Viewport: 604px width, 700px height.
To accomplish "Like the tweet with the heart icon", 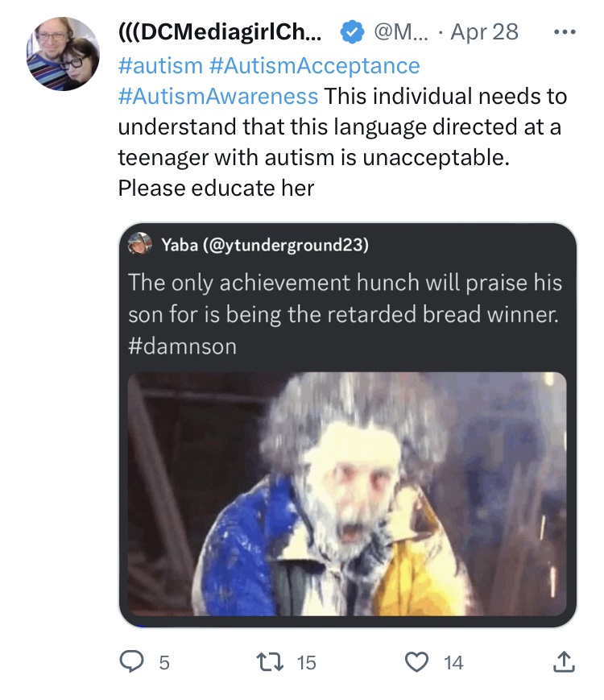I will [416, 661].
